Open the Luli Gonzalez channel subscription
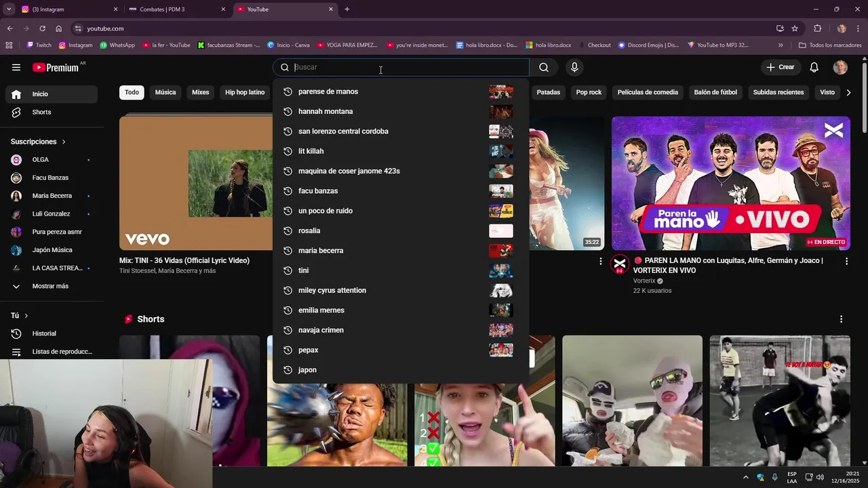 click(52, 213)
